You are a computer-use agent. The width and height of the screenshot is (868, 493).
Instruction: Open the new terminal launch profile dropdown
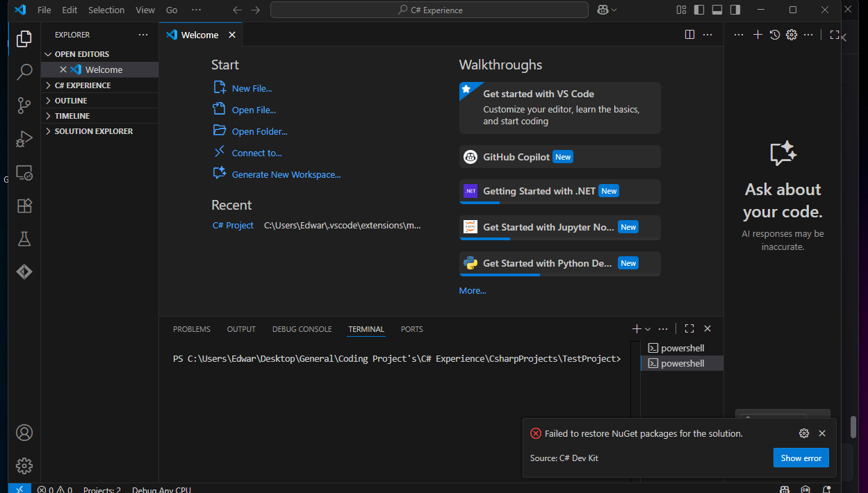[x=648, y=329]
